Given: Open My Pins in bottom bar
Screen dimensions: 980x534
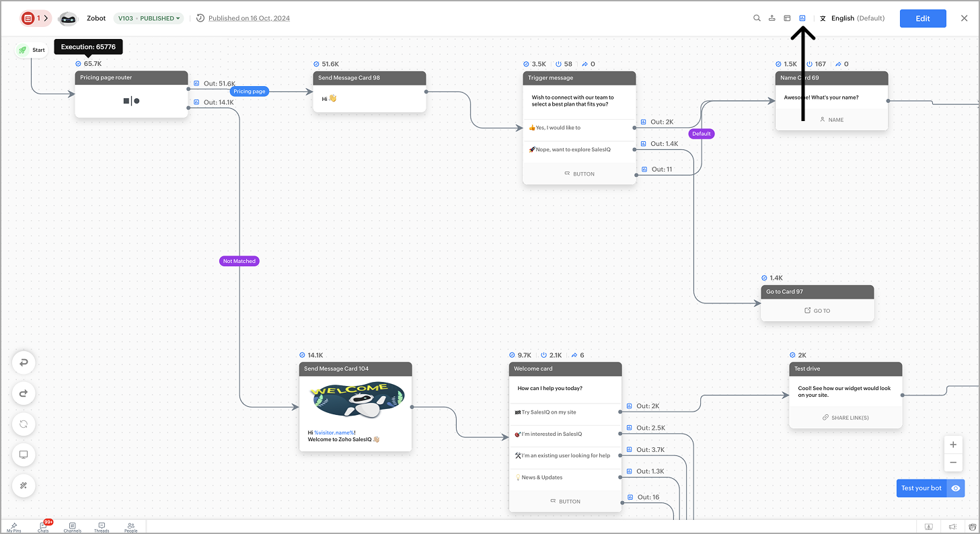Looking at the screenshot, I should [x=14, y=527].
